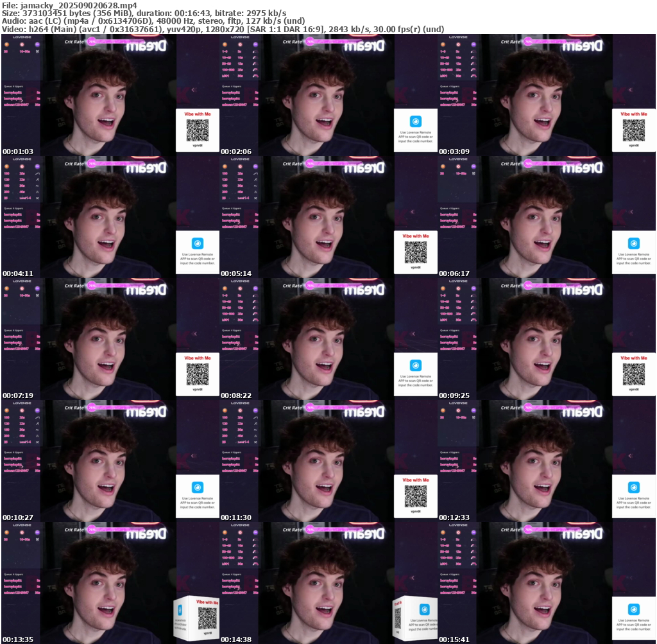Viewport: 657px width, 644px height.
Task: Click the 'Vibe with Me' heading in the 00:11:30 frame
Action: click(x=415, y=480)
